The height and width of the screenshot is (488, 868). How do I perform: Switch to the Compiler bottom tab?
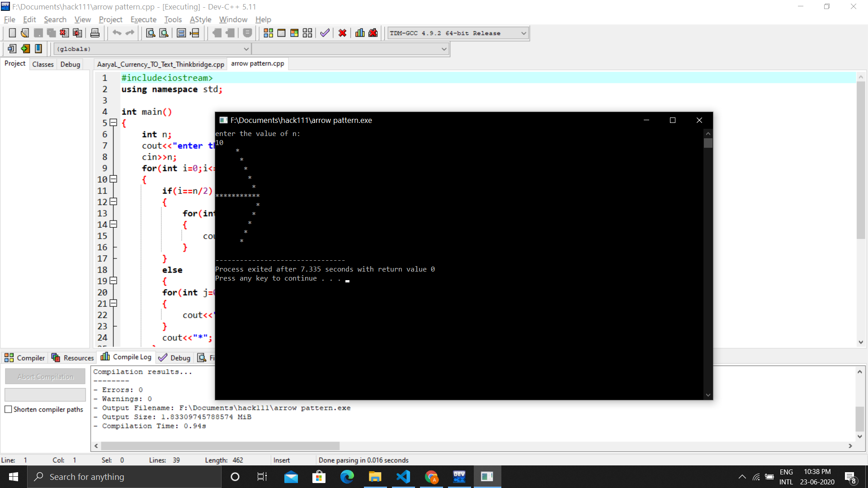25,358
